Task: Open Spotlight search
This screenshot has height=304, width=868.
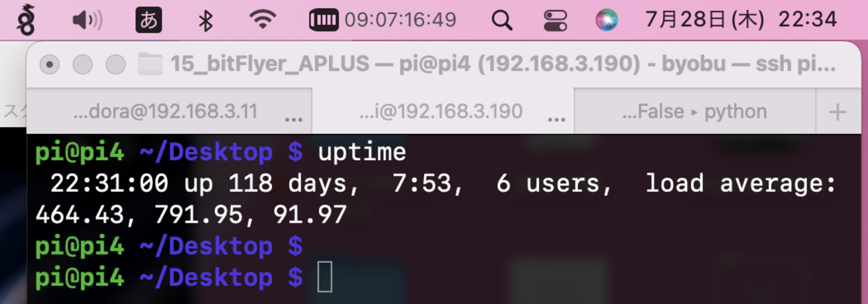Action: [x=501, y=20]
